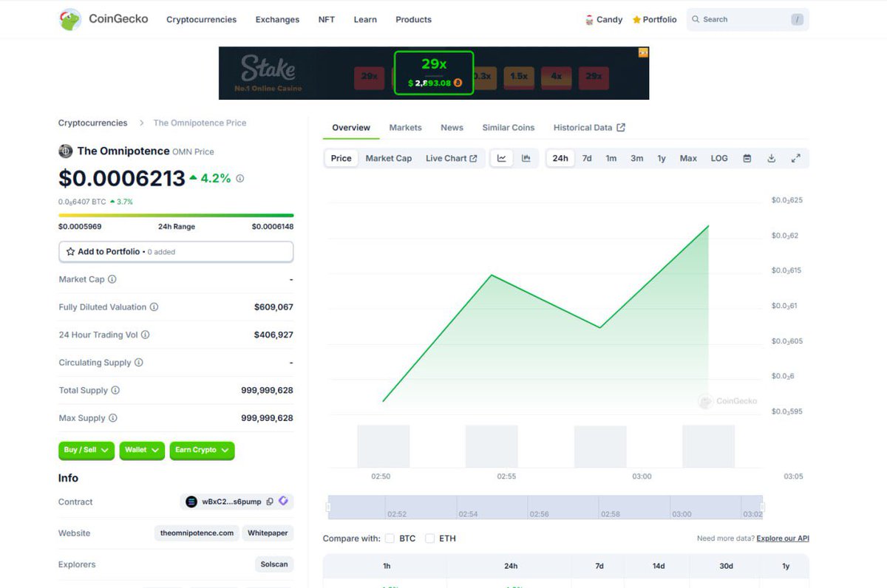
Task: Click the right handle of chart range slider
Action: tap(761, 507)
